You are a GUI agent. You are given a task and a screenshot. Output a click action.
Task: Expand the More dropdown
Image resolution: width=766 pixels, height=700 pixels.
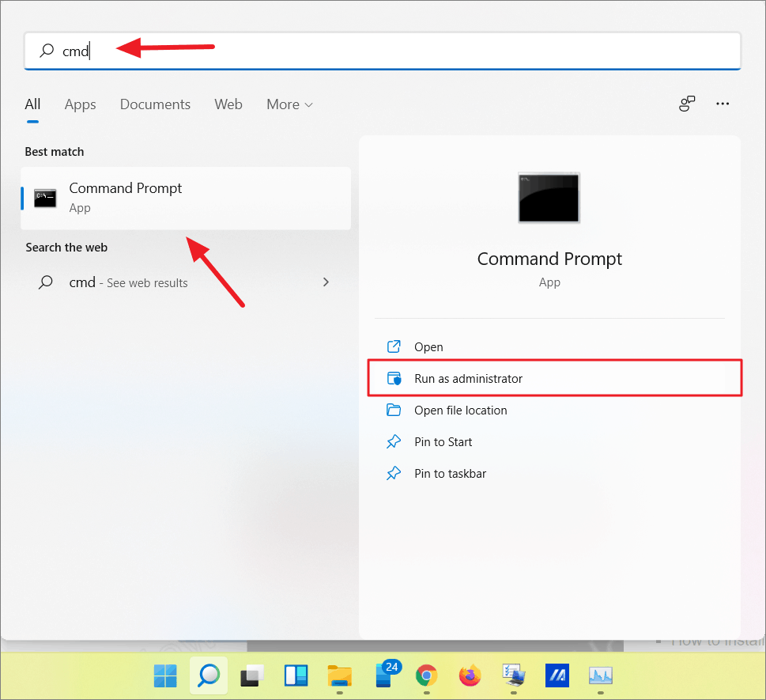[289, 104]
